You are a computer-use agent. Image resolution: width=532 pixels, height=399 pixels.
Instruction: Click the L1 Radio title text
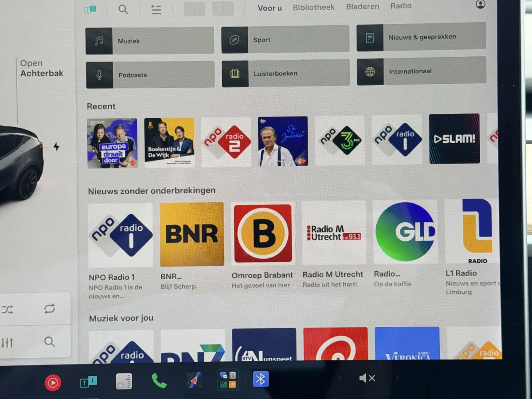pyautogui.click(x=462, y=273)
